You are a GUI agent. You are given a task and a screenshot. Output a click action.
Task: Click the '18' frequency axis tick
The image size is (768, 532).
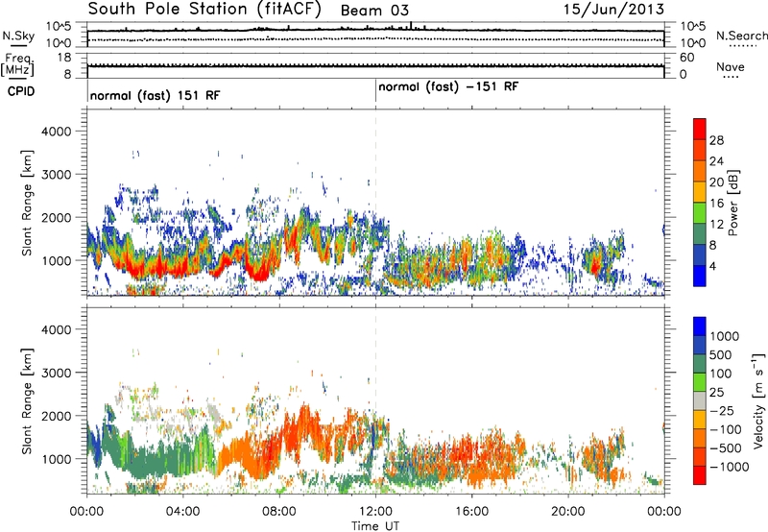[64, 58]
